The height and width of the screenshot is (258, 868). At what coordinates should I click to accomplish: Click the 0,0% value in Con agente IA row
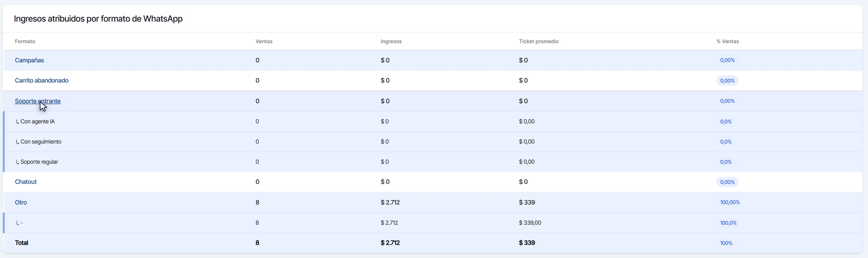point(726,121)
